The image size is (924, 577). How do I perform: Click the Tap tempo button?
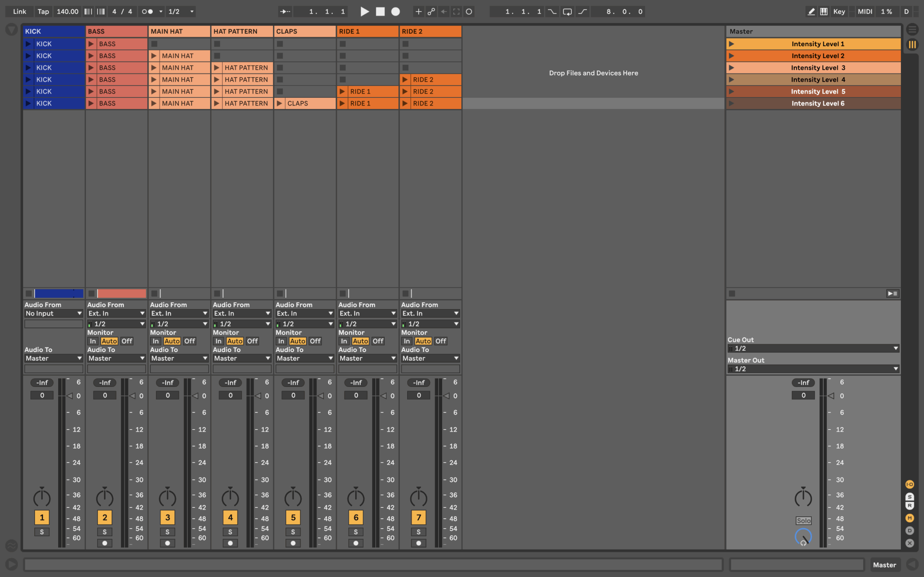[43, 12]
